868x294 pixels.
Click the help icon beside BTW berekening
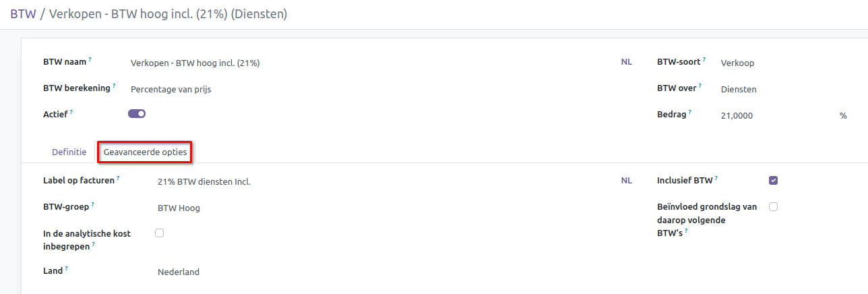(114, 86)
